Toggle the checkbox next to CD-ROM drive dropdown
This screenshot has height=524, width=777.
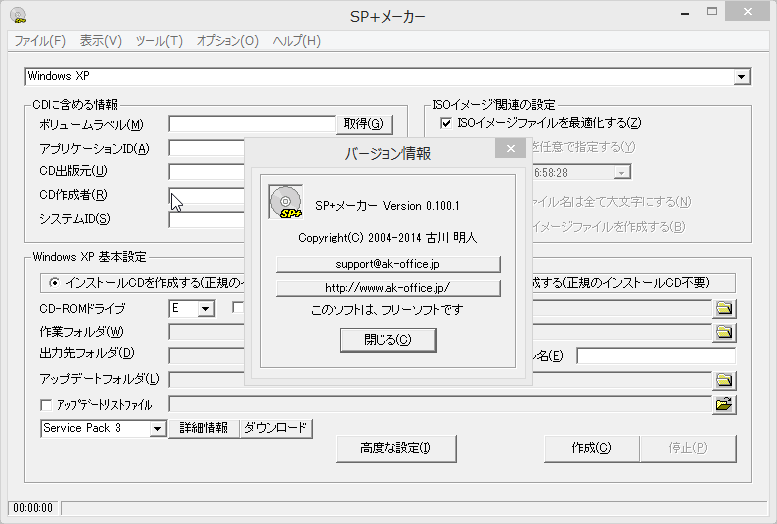click(x=238, y=308)
